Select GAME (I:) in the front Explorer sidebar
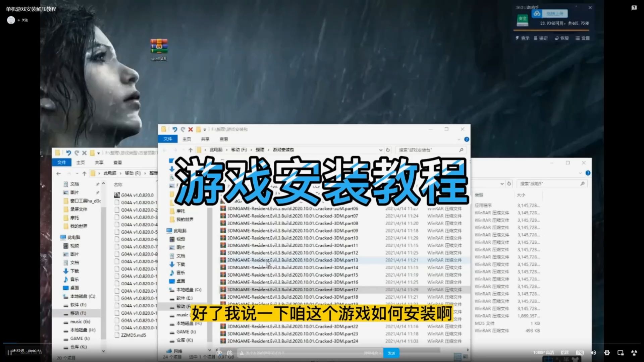The height and width of the screenshot is (362, 644). tap(183, 332)
